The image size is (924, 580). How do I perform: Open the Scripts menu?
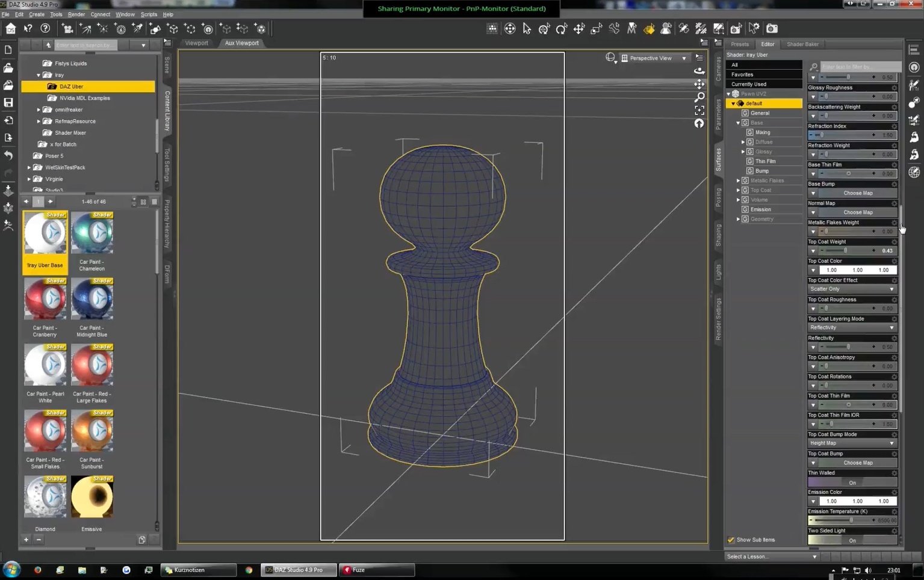coord(149,14)
